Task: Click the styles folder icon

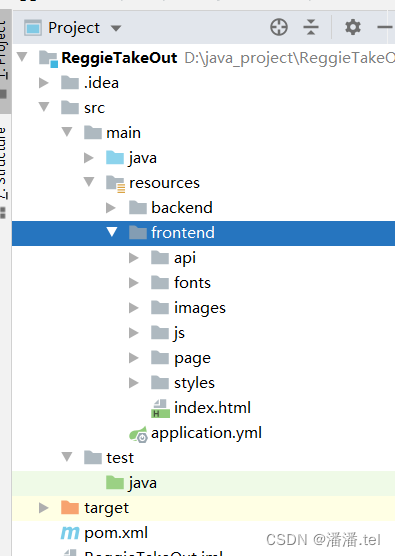Action: point(160,383)
